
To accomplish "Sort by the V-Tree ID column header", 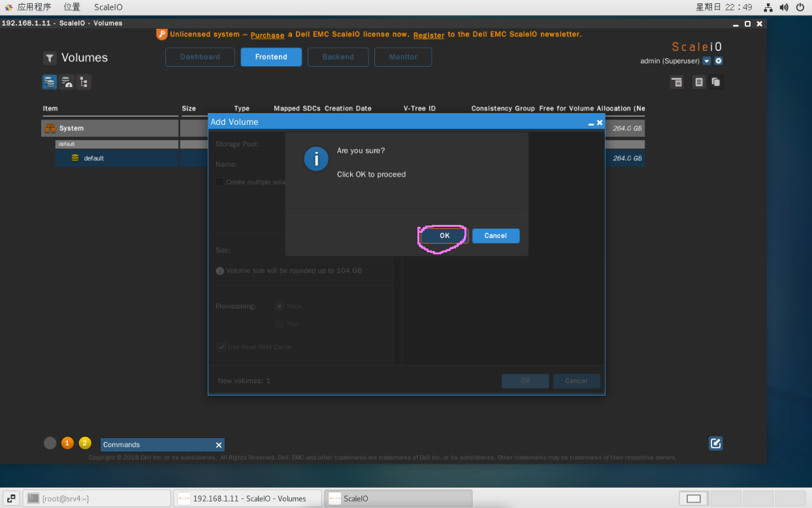I will pyautogui.click(x=419, y=109).
